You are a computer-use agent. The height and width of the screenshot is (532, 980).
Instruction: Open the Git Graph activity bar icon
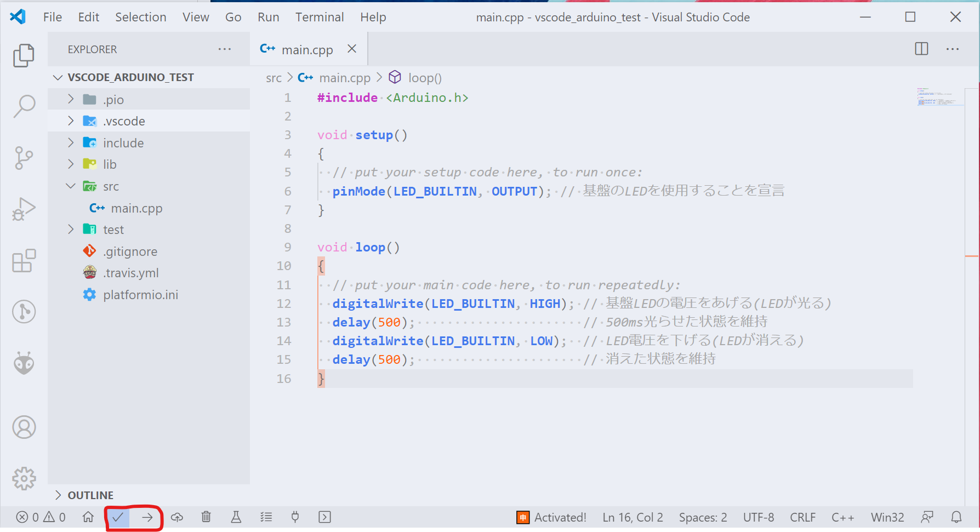[x=24, y=312]
